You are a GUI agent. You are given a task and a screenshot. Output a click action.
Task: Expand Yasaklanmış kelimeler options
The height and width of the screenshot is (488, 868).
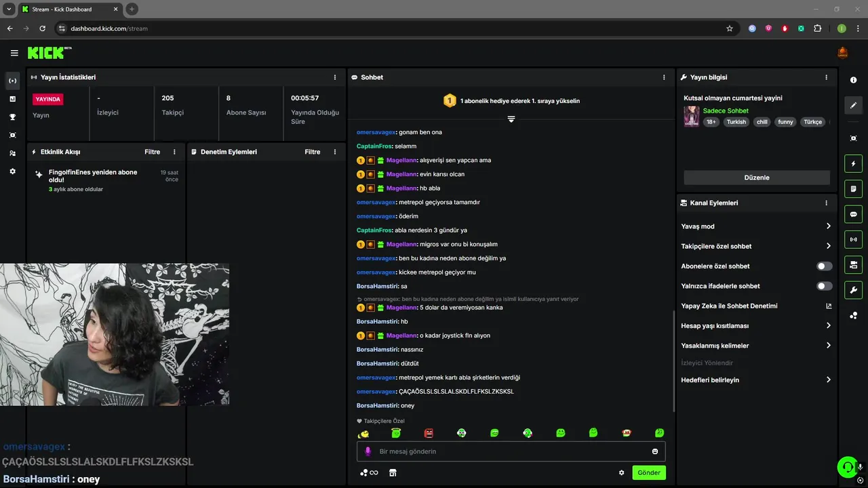pos(828,346)
